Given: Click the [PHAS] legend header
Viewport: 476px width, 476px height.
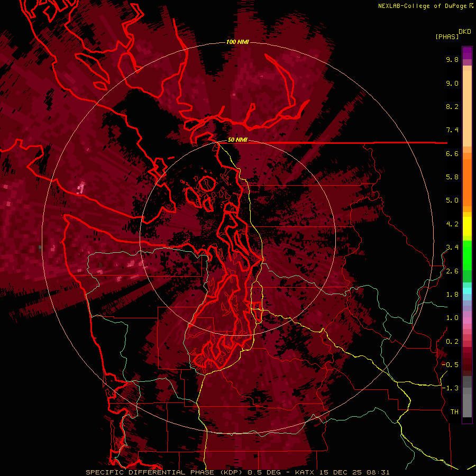Looking at the screenshot, I should (x=447, y=36).
